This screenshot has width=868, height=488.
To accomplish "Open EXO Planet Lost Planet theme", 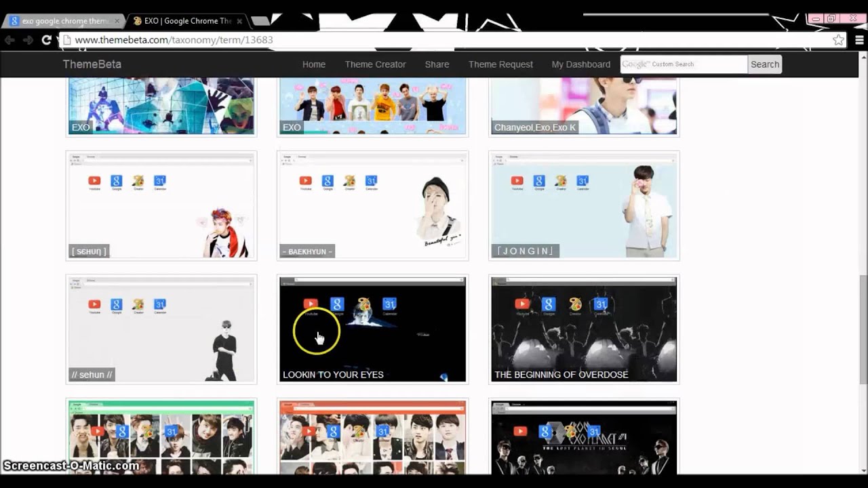I will point(584,437).
